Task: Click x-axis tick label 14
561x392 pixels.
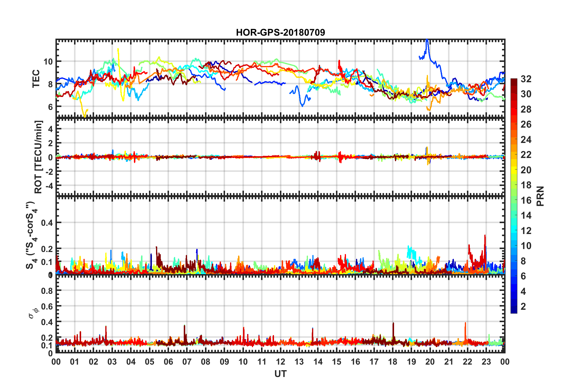Action: tap(318, 362)
